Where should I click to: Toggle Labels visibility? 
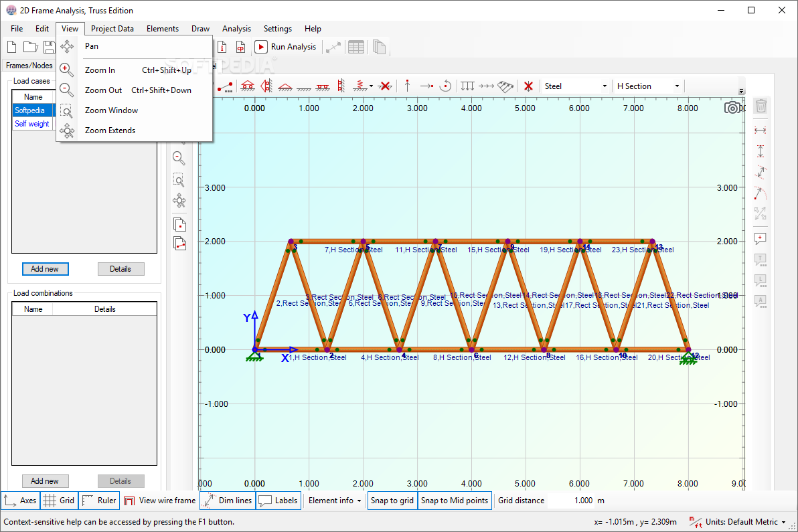point(278,501)
